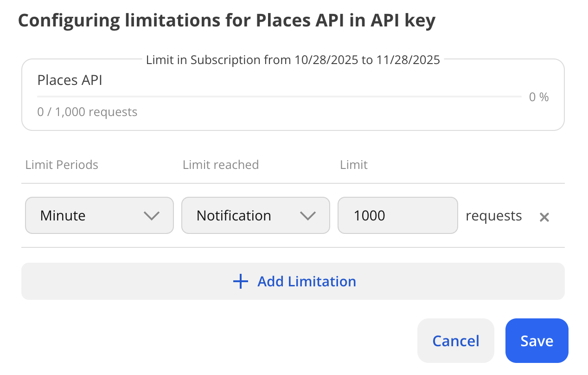Click the 0 / 1,000 requests usage text
588x375 pixels.
[x=87, y=111]
